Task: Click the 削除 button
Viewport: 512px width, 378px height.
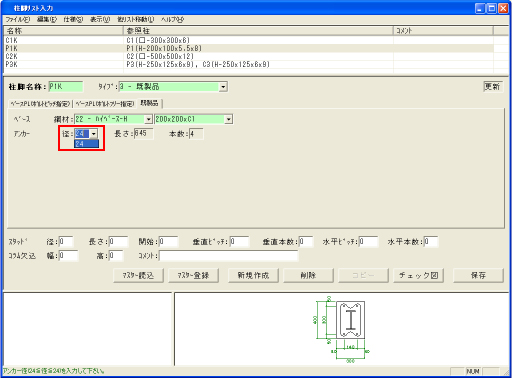Action: (308, 275)
